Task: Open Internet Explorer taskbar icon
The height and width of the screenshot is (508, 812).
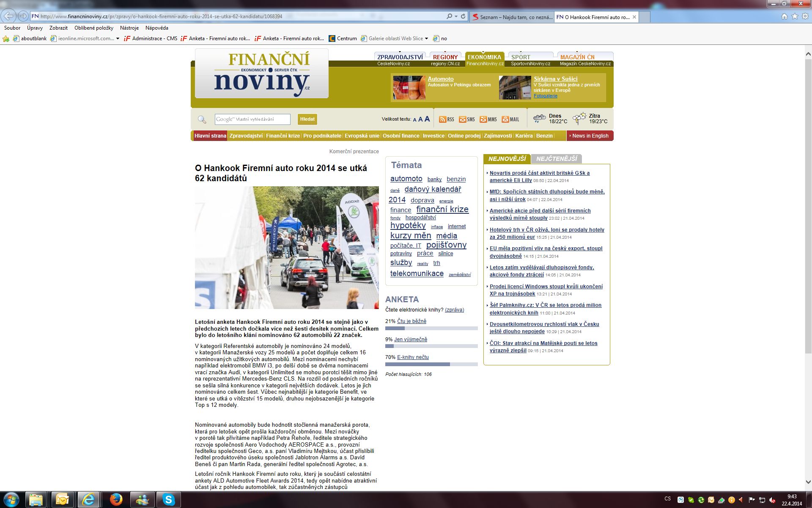Action: 88,500
